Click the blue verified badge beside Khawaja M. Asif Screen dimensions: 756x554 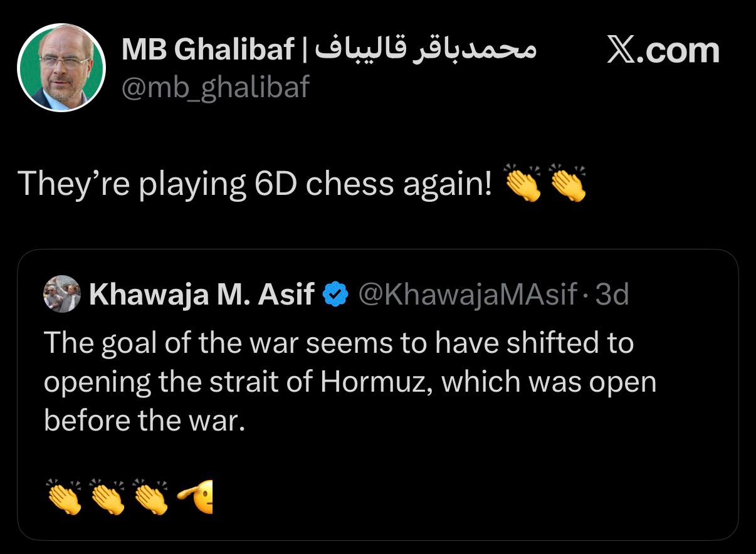click(335, 294)
